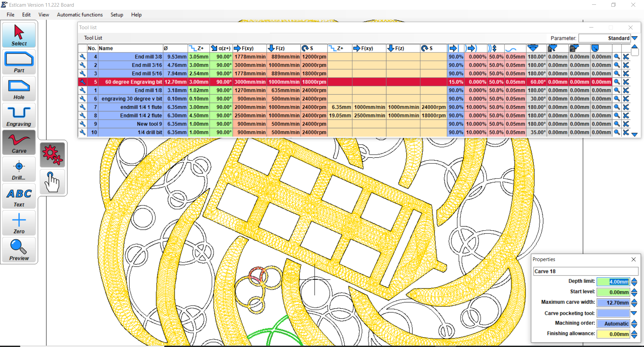This screenshot has height=347, width=644.
Task: Click the Carve pocketing tool field
Action: [613, 313]
